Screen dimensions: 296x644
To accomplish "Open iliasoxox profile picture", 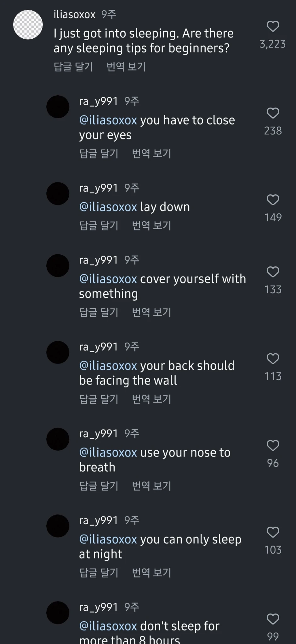I will [x=28, y=25].
